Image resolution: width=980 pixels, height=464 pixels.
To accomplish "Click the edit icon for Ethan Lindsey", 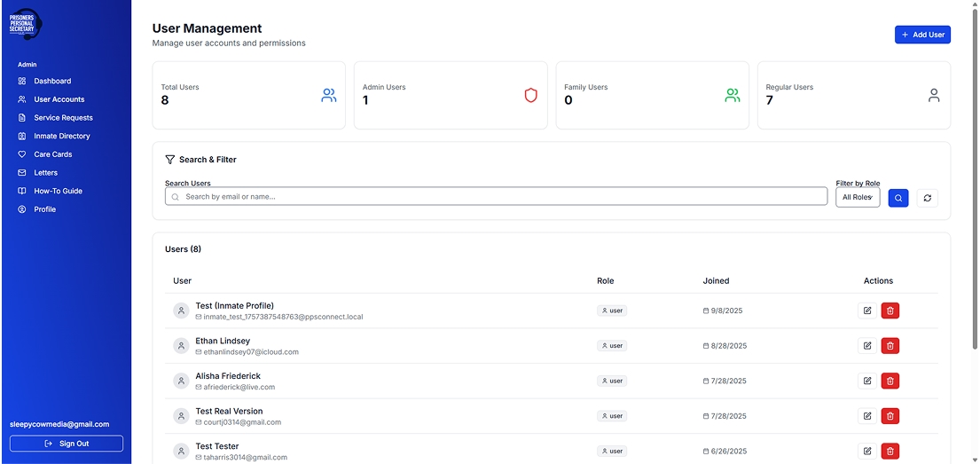I will [866, 346].
